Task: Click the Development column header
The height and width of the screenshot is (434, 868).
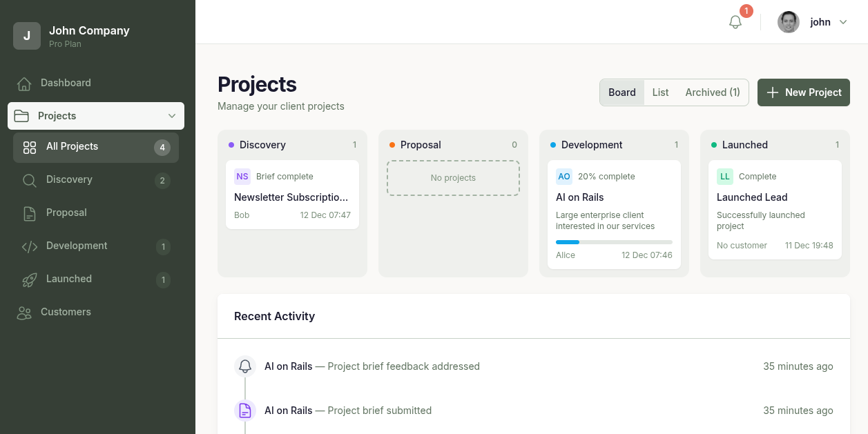Action: pos(614,145)
